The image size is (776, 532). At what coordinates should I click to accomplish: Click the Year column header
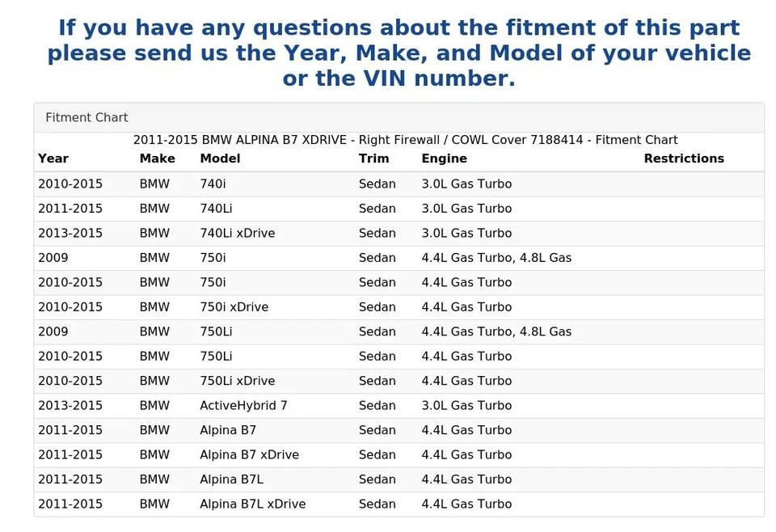(53, 159)
